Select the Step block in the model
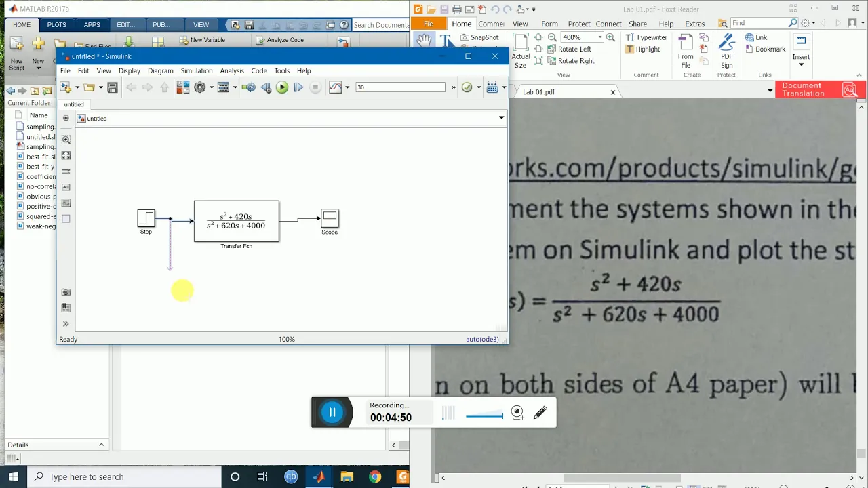 (146, 218)
